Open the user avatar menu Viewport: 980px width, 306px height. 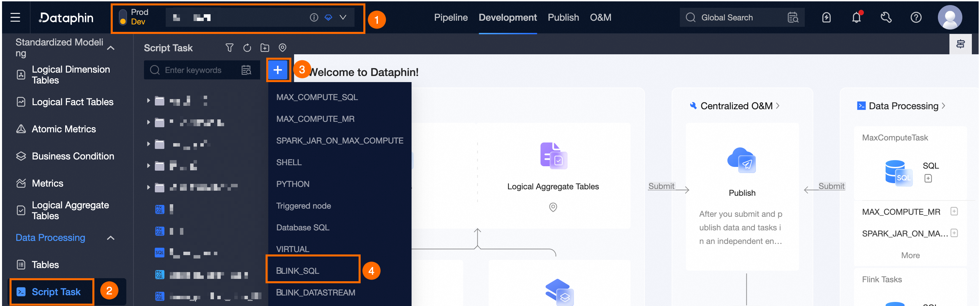point(950,18)
